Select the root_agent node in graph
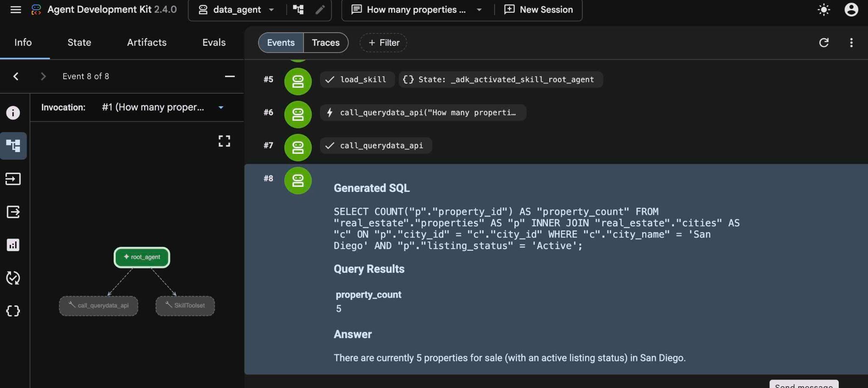The width and height of the screenshot is (868, 388). [x=142, y=257]
